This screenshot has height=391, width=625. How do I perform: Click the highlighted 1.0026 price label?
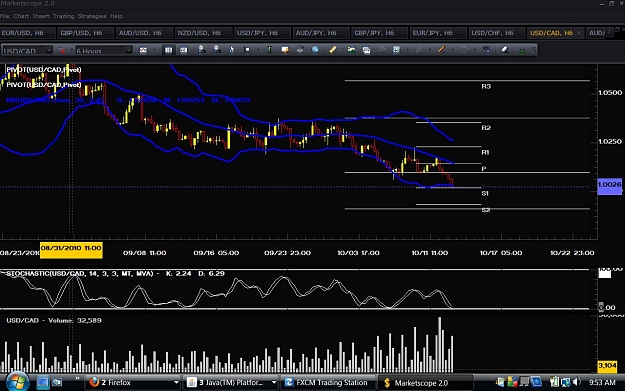click(x=609, y=186)
